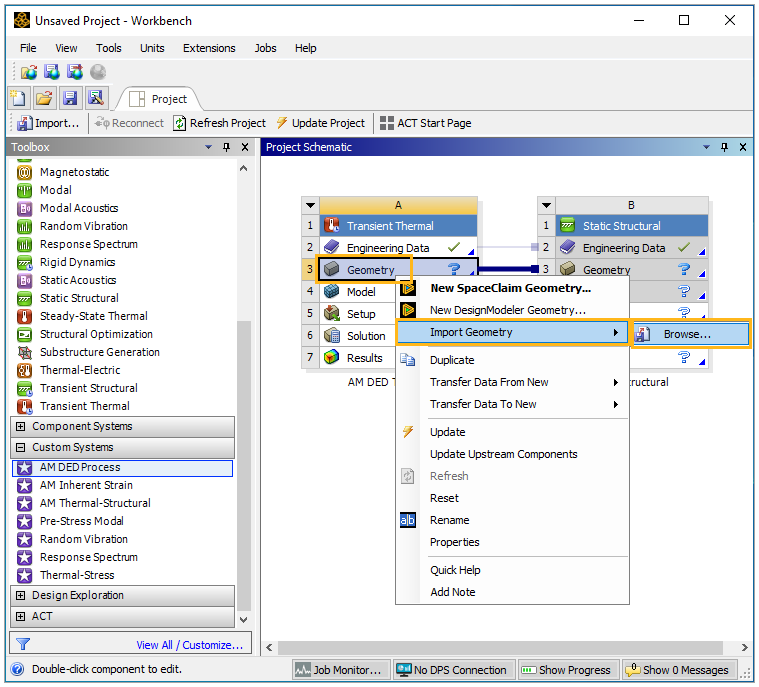The image size is (759, 687).
Task: Click Refresh Project button
Action: pyautogui.click(x=220, y=123)
